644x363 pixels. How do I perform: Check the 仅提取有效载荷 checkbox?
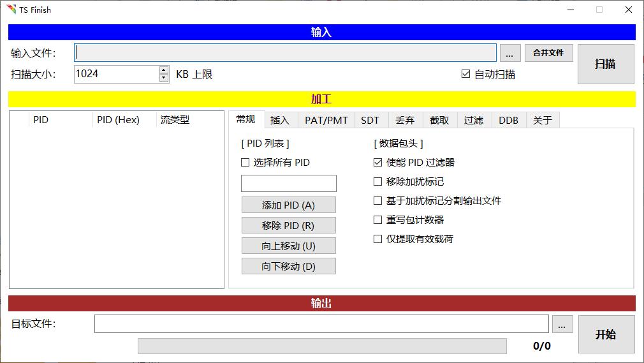[414, 239]
